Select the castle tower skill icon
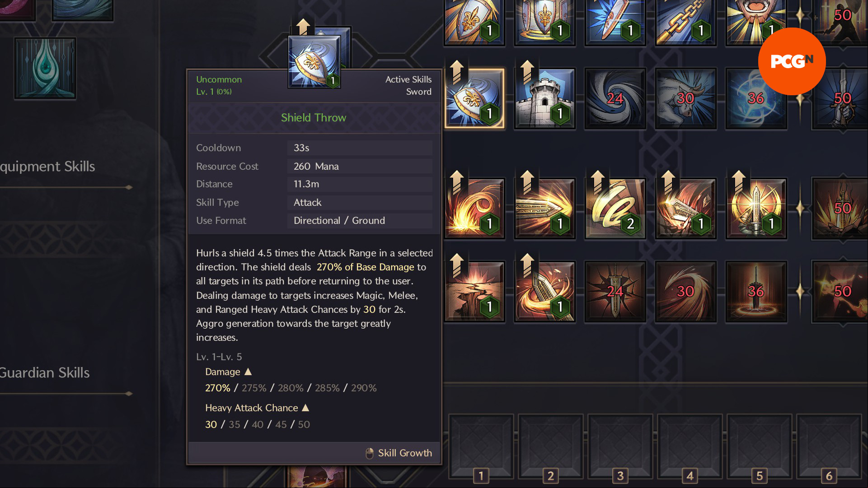Screen dimensions: 868x488 pyautogui.click(x=545, y=98)
